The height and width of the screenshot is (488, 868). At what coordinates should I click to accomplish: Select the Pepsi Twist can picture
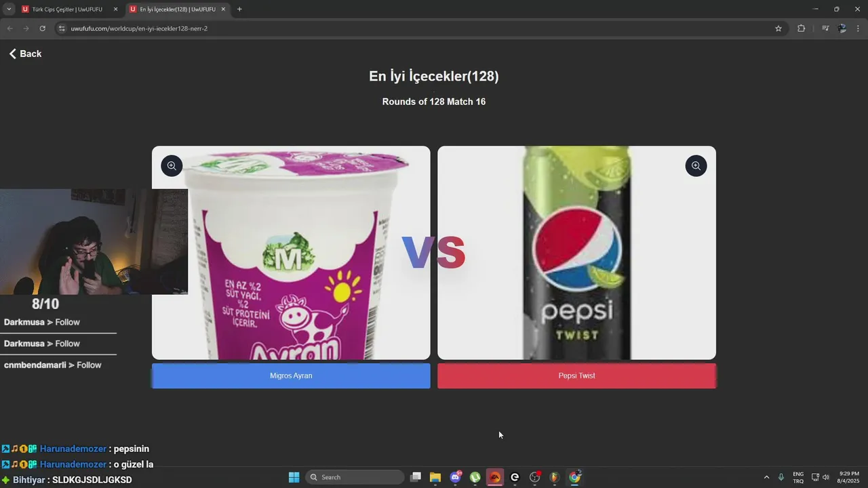576,253
